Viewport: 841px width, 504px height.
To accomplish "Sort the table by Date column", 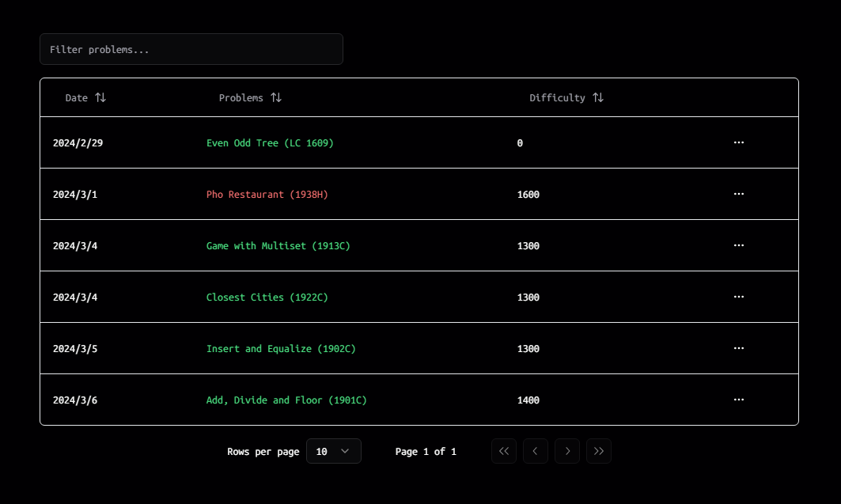I will coord(85,97).
